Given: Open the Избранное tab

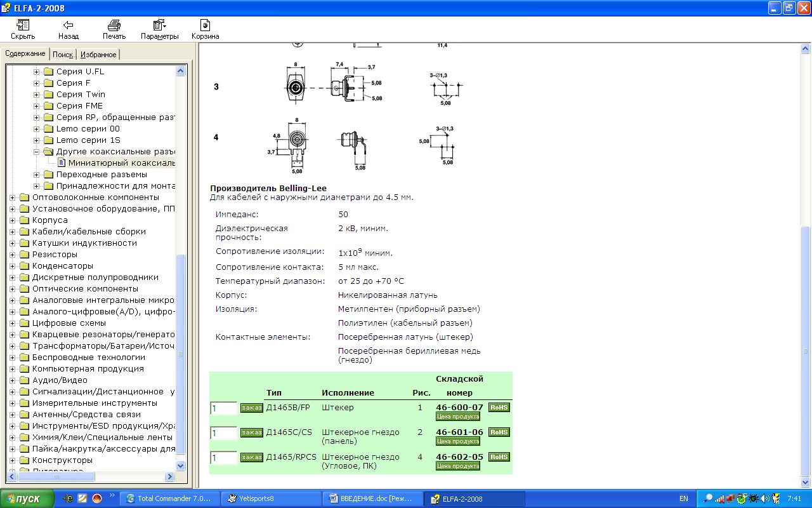Looking at the screenshot, I should (98, 55).
